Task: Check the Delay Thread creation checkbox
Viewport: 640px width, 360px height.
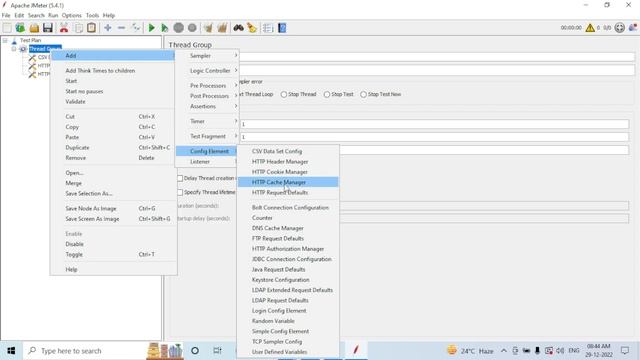Action: [x=180, y=178]
